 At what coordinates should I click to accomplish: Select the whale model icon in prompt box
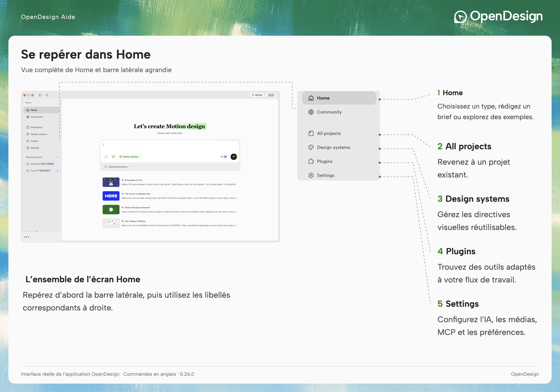(x=225, y=157)
